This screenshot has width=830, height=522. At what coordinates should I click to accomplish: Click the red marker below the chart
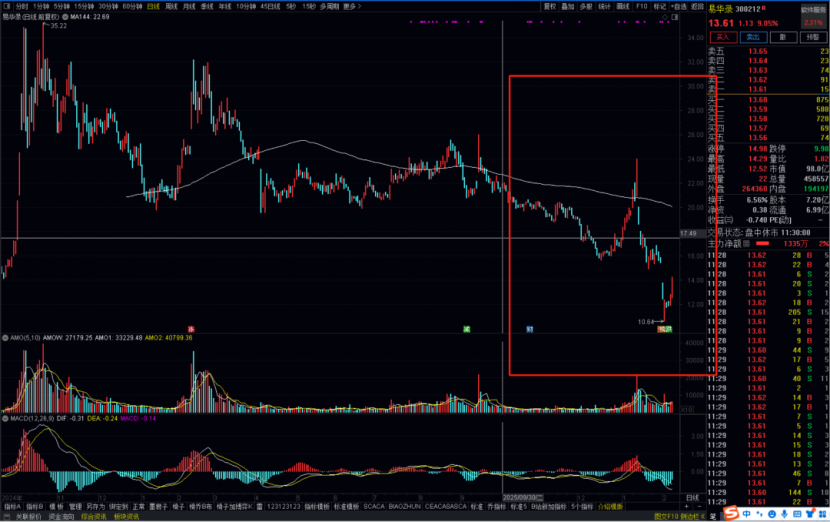pos(191,328)
